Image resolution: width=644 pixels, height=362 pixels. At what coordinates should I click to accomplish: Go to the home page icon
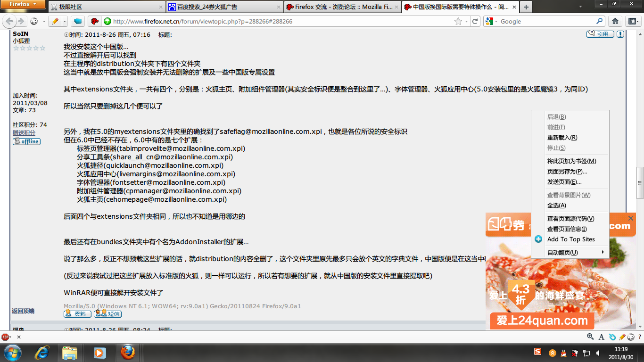tap(615, 21)
